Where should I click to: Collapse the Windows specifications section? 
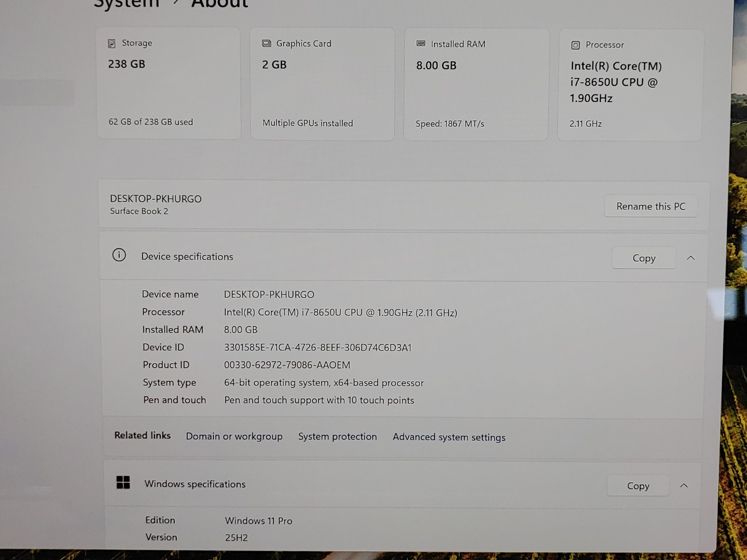(684, 486)
